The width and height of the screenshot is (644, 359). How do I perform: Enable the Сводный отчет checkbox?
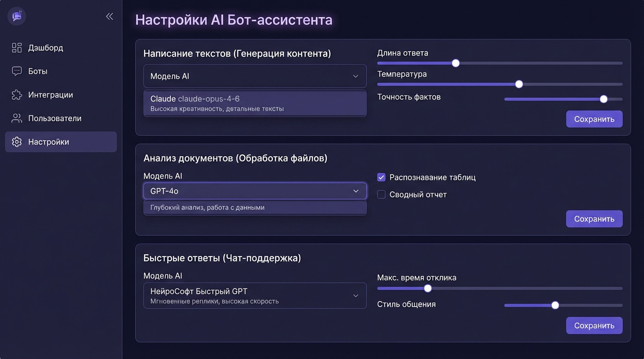(381, 194)
